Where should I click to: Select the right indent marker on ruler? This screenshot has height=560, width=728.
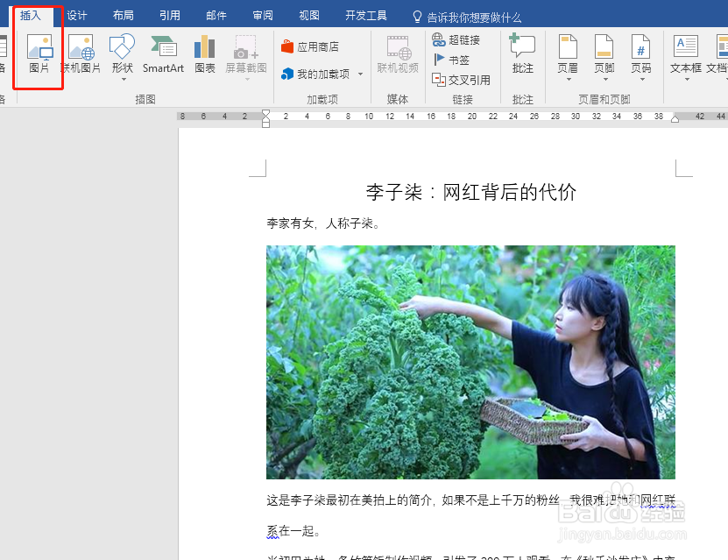coord(675,119)
